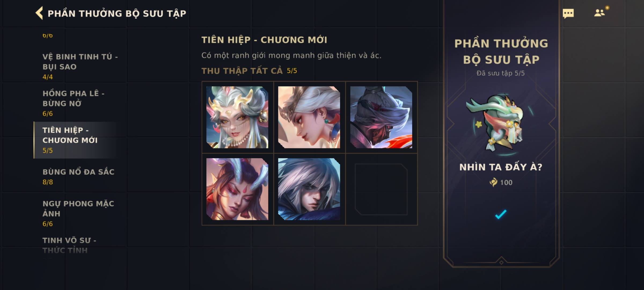
Task: Select the white-haired man in blue skin portrait
Action: [309, 189]
